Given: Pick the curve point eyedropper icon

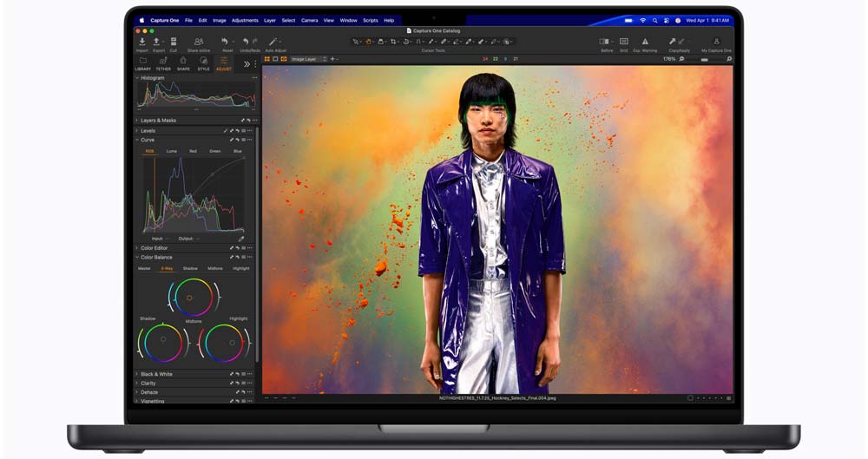Looking at the screenshot, I should (x=241, y=239).
